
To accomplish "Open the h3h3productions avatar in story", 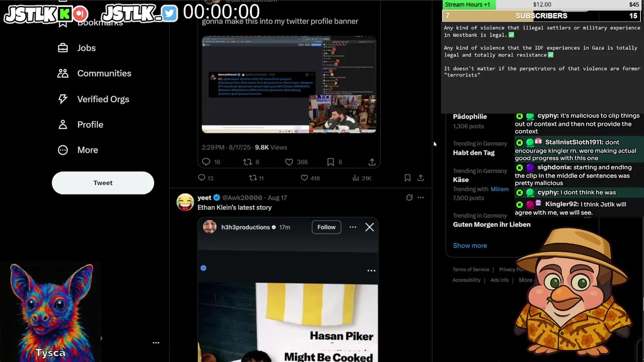I will [x=209, y=227].
